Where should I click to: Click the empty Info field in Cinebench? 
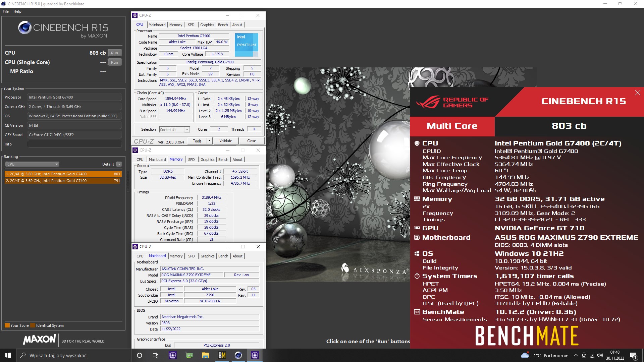click(x=74, y=144)
